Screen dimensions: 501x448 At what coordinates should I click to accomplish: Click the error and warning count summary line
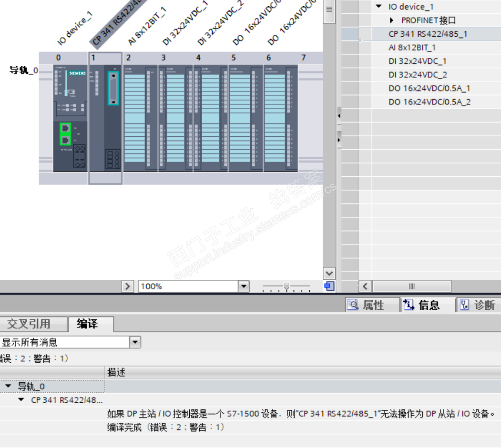click(33, 358)
